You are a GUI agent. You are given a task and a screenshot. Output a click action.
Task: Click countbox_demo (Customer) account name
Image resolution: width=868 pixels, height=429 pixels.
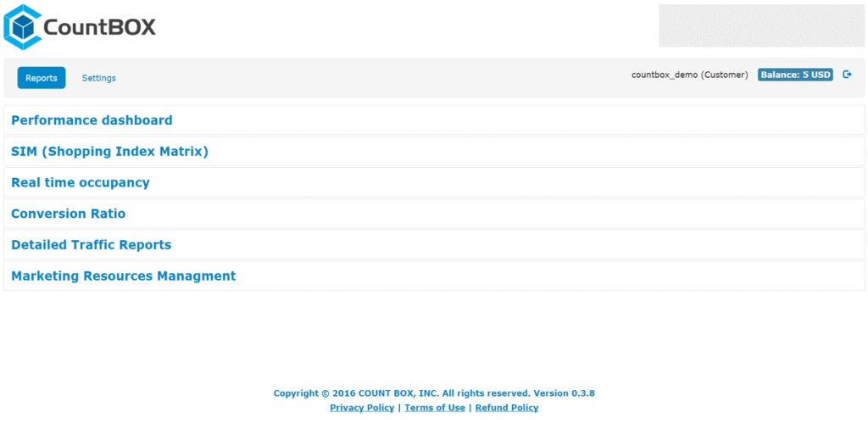[x=690, y=75]
